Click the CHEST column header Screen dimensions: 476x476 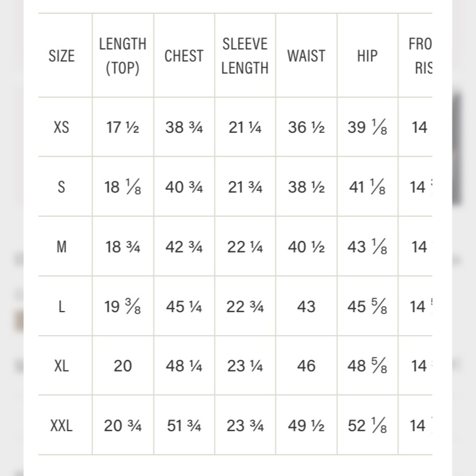coord(184,56)
